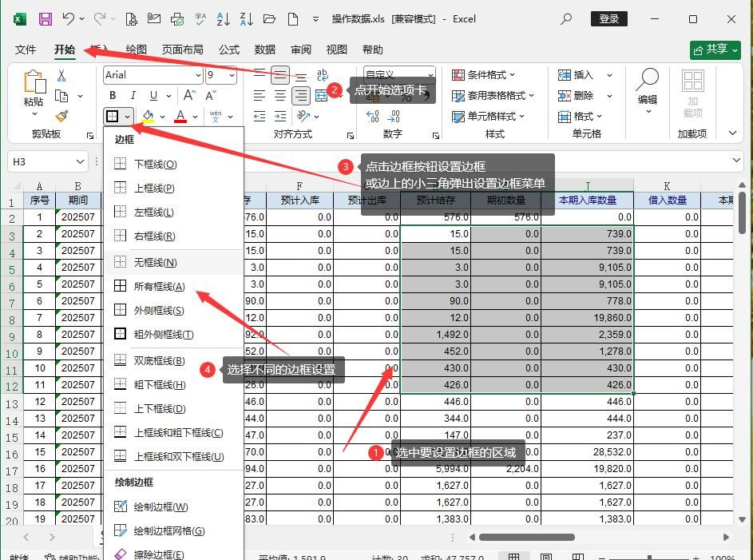
Task: Open the Arial font name dropdown
Action: [x=197, y=75]
